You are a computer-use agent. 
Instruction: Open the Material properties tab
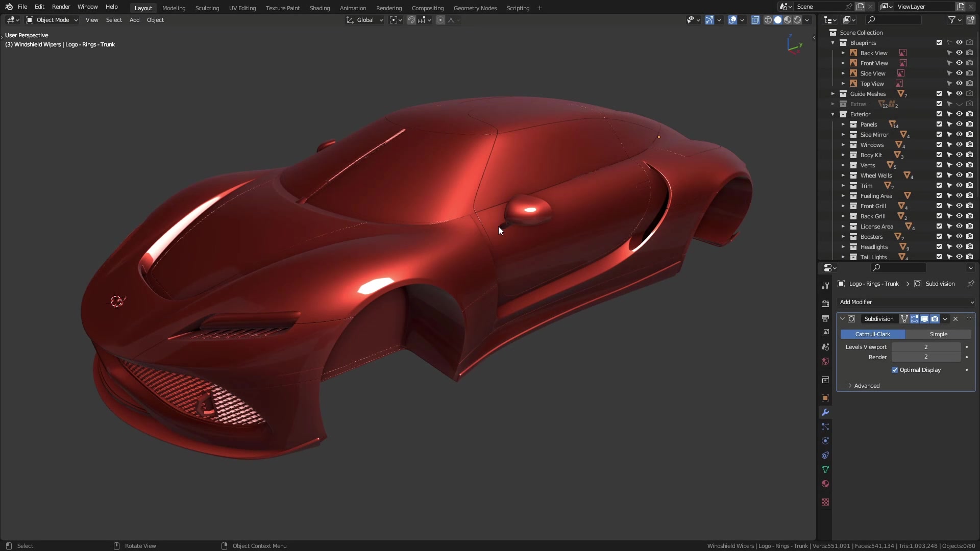pyautogui.click(x=825, y=484)
